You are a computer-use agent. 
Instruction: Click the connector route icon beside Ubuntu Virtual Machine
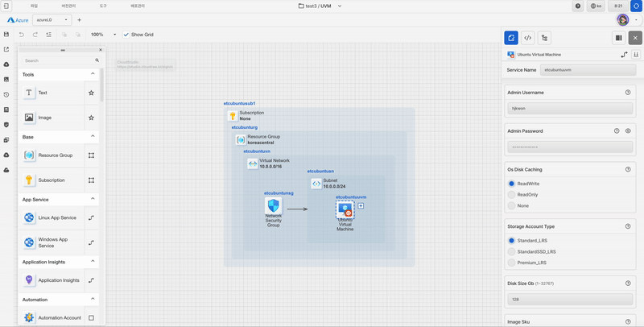coord(625,54)
